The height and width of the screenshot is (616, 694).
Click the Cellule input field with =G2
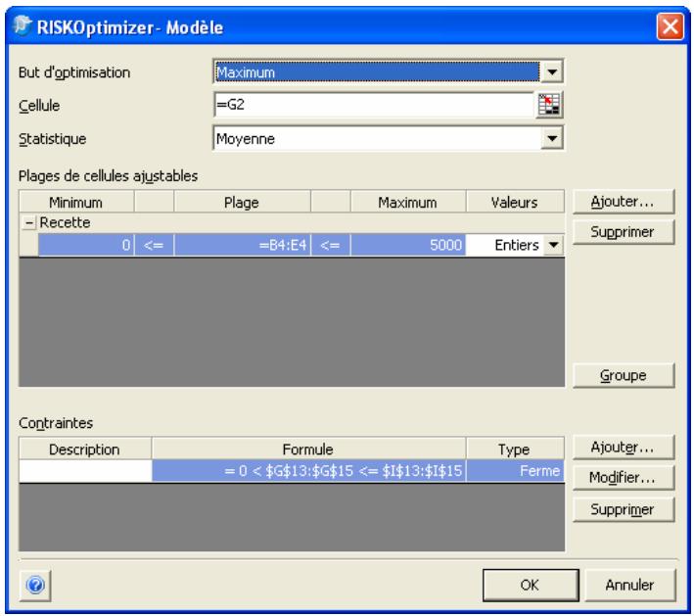click(374, 105)
